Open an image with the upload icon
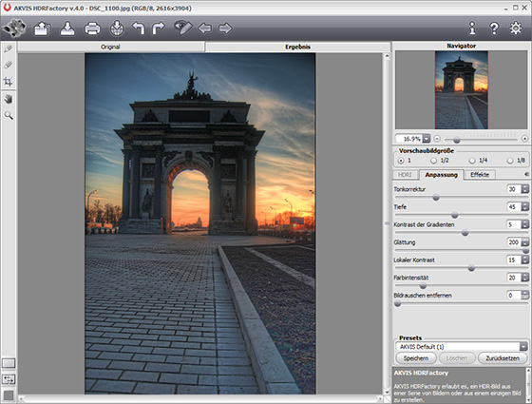532x404 pixels. click(42, 29)
